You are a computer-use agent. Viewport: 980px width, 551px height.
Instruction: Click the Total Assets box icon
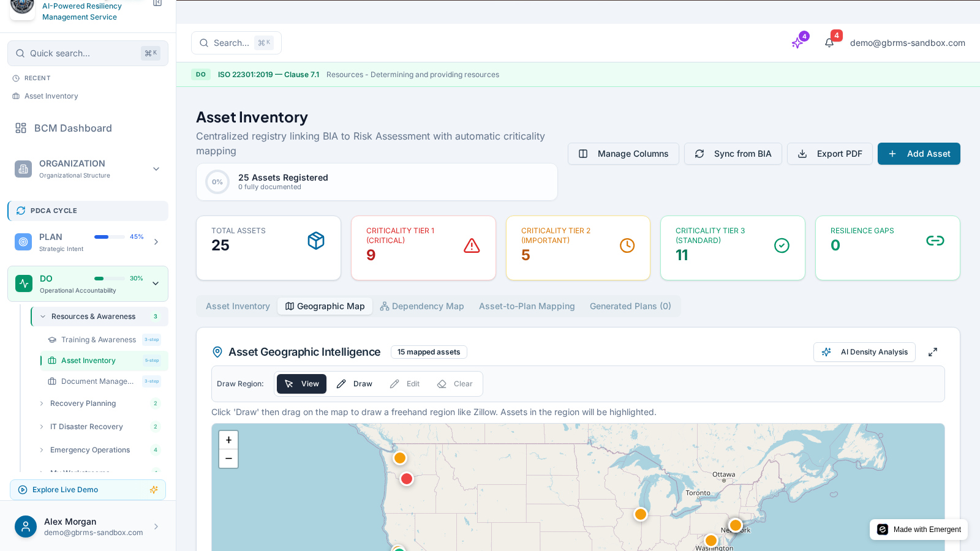click(316, 241)
